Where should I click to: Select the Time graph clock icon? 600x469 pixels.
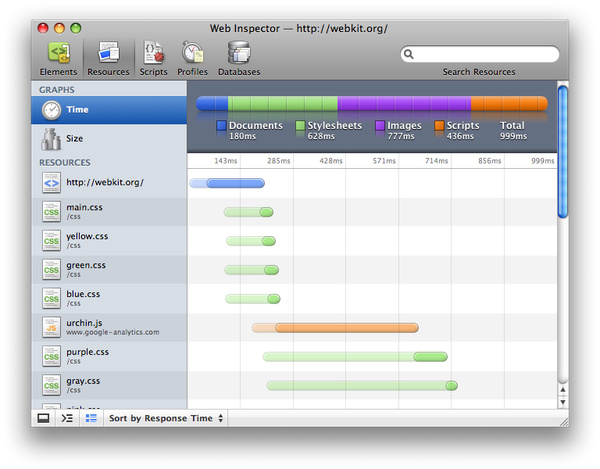point(51,110)
